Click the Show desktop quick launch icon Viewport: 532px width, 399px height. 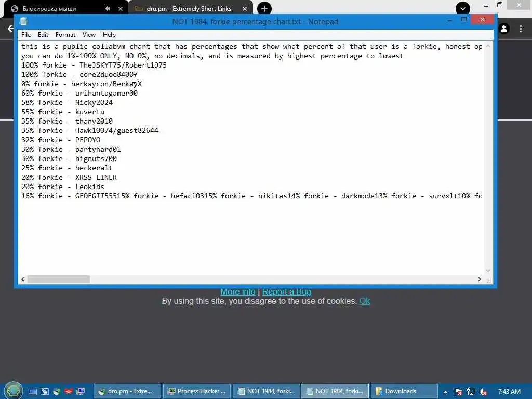point(33,392)
